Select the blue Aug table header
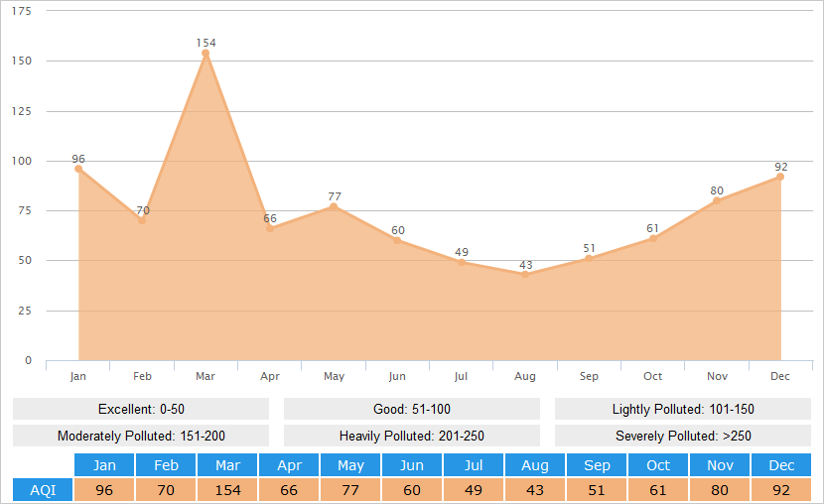The image size is (824, 504). pyautogui.click(x=535, y=465)
